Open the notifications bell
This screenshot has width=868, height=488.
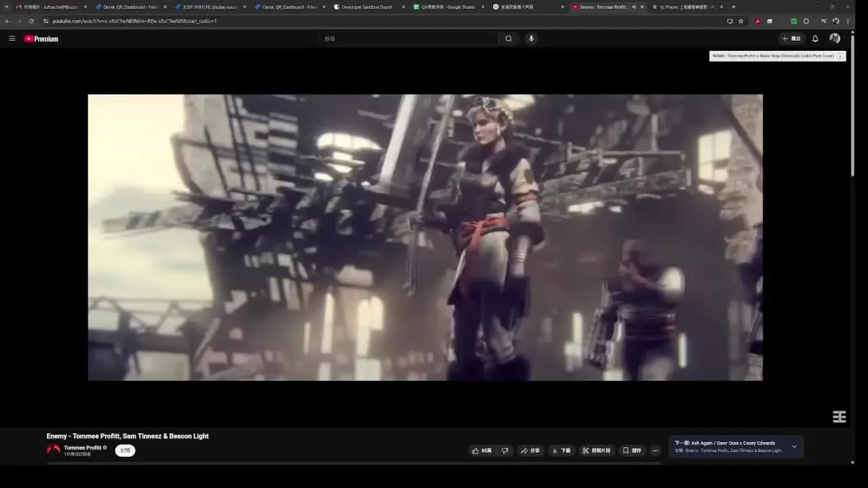(x=815, y=39)
